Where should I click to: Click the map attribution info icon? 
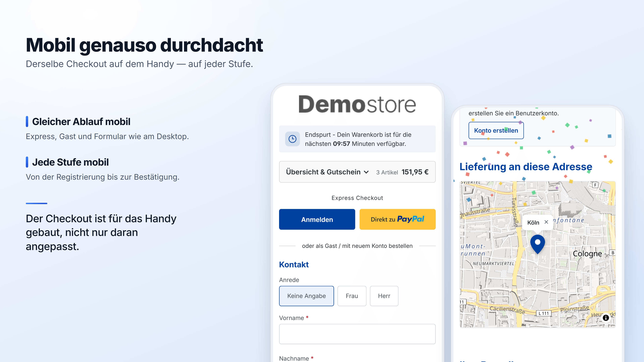tap(606, 318)
